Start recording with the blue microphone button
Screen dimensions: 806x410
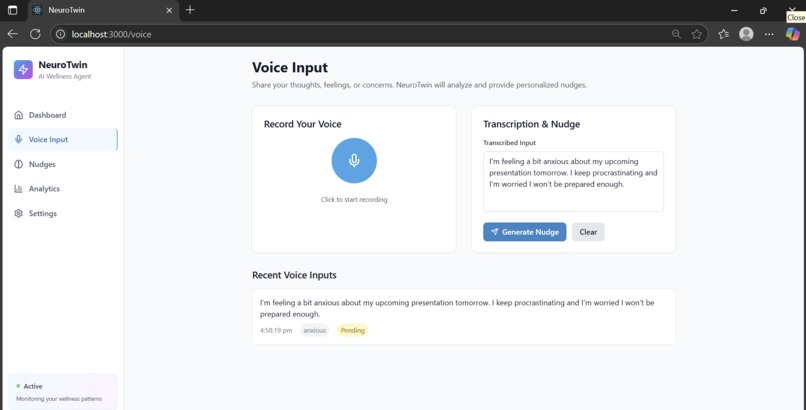coord(354,160)
